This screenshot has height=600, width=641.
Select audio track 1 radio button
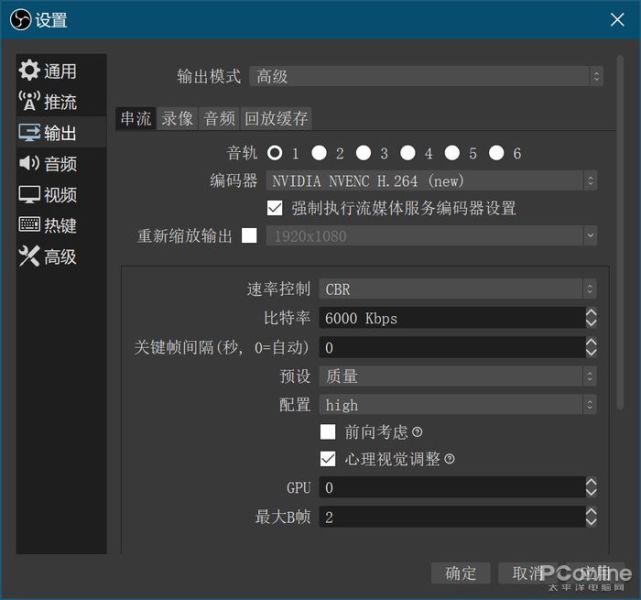(x=275, y=153)
